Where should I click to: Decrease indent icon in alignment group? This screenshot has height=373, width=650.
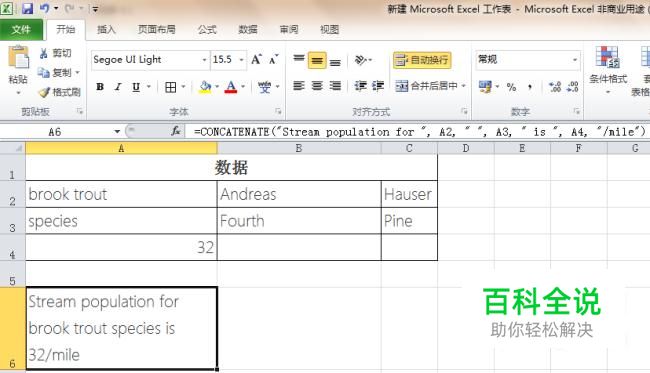click(x=360, y=86)
